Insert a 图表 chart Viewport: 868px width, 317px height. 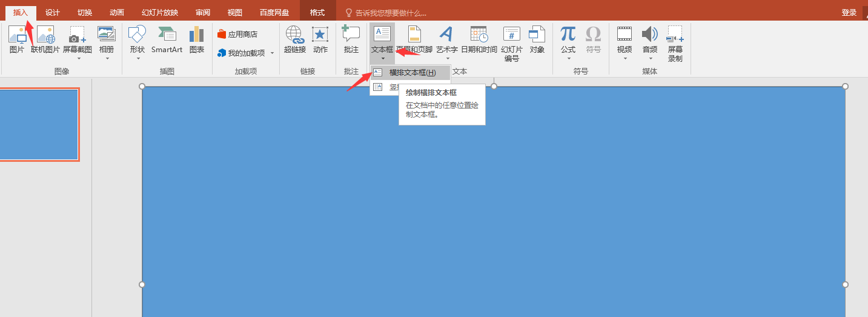197,40
